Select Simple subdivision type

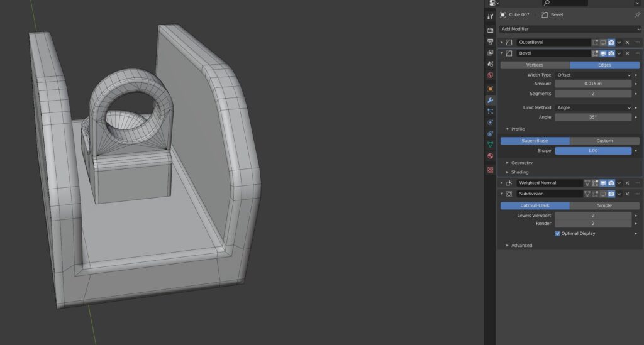coord(604,205)
